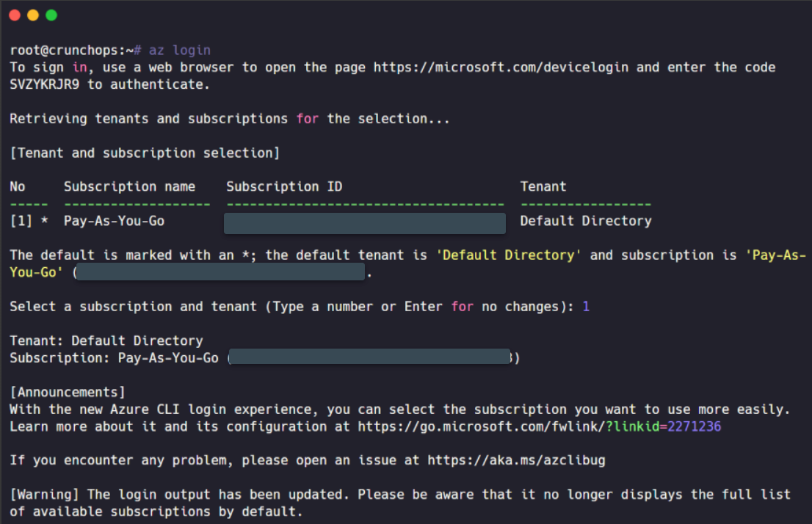Click the '[Warning]' label text

pyautogui.click(x=45, y=495)
